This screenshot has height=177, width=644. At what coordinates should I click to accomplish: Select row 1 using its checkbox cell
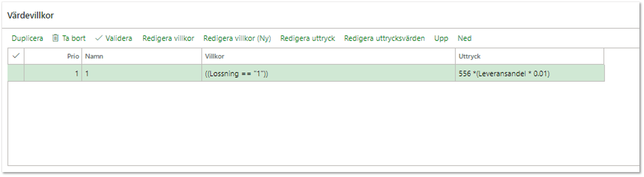(x=16, y=73)
